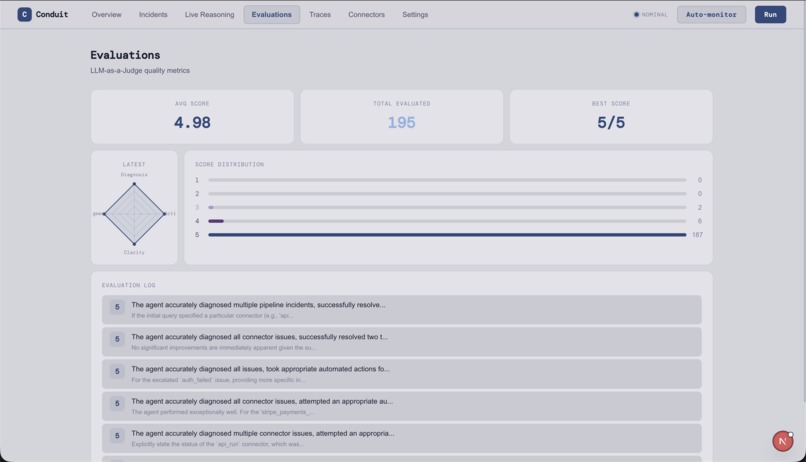Click the score 4 distribution bar
The image size is (806, 462).
point(447,221)
